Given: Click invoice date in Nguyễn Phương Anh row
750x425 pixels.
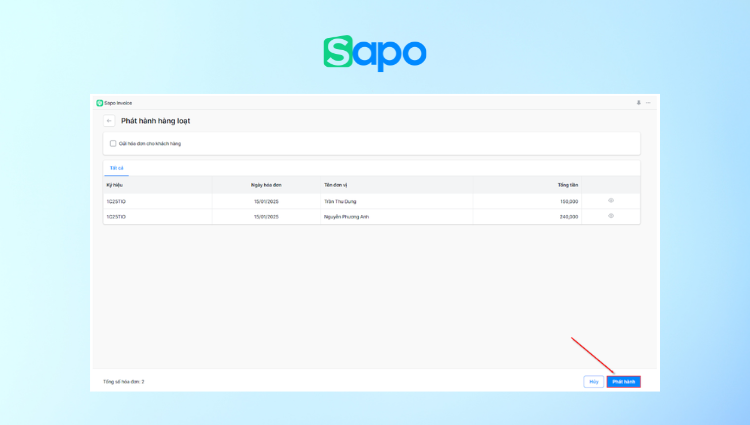Looking at the screenshot, I should pyautogui.click(x=266, y=217).
